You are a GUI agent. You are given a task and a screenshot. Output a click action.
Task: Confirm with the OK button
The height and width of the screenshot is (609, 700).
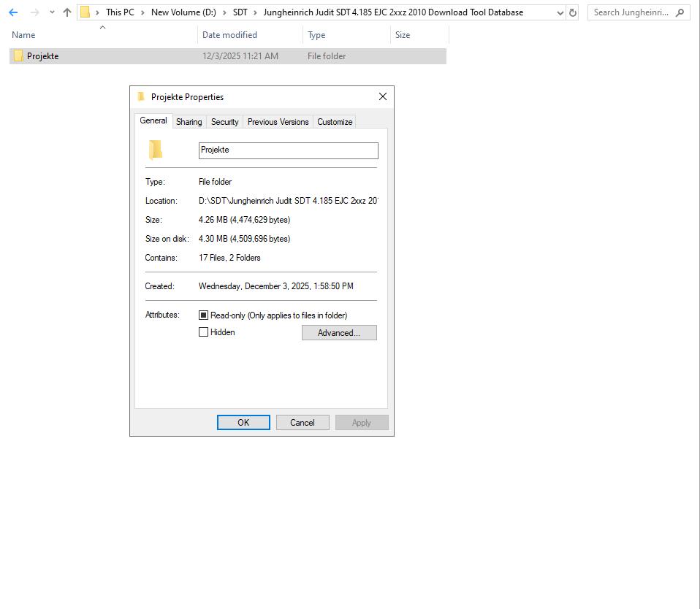tap(243, 423)
